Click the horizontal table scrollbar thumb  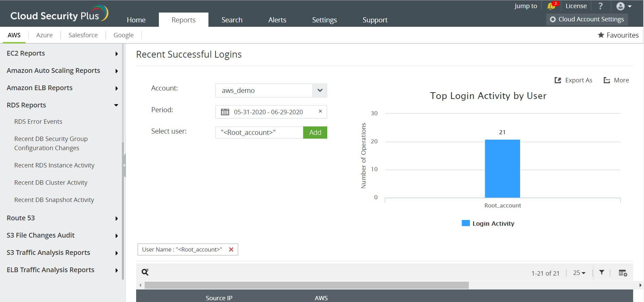(x=307, y=285)
